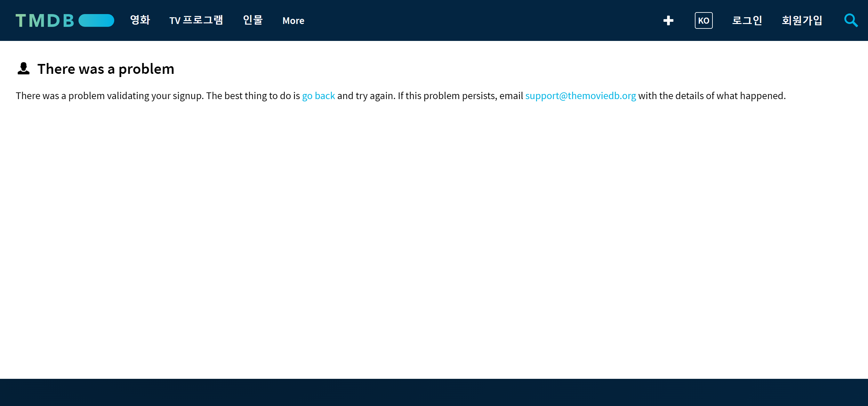The height and width of the screenshot is (406, 868).
Task: Click the 로그인 link
Action: click(747, 20)
